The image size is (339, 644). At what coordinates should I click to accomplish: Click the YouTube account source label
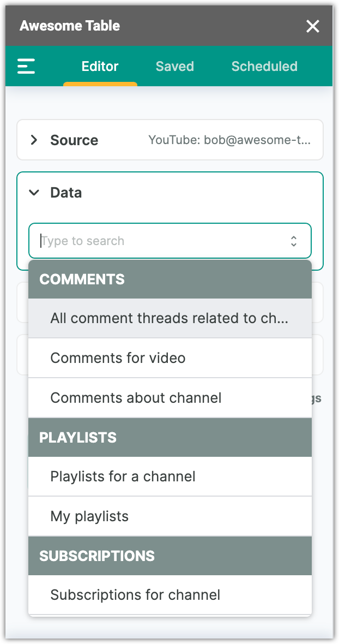pos(229,140)
